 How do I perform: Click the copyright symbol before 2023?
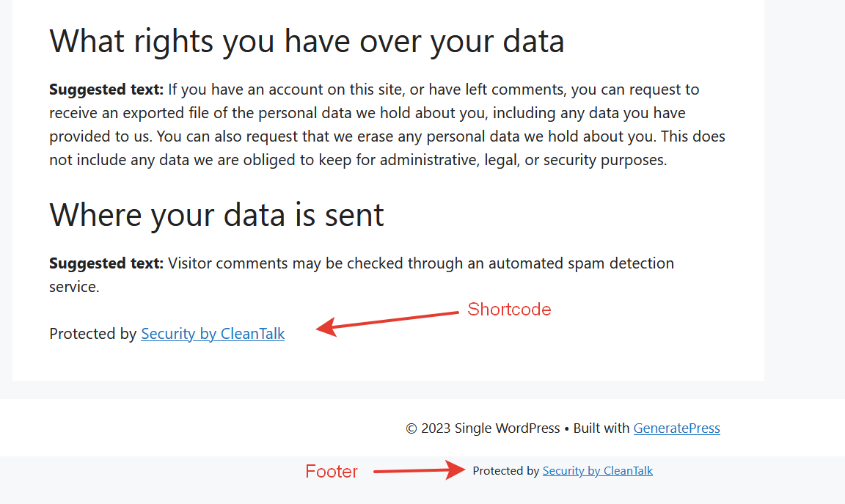coord(411,428)
